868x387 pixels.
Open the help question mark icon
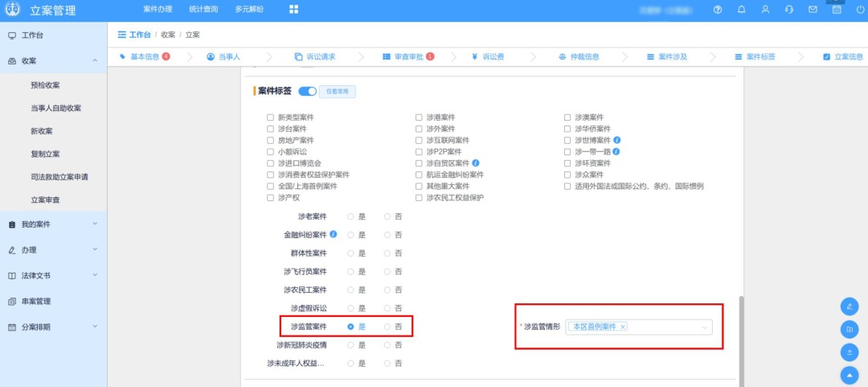point(717,9)
